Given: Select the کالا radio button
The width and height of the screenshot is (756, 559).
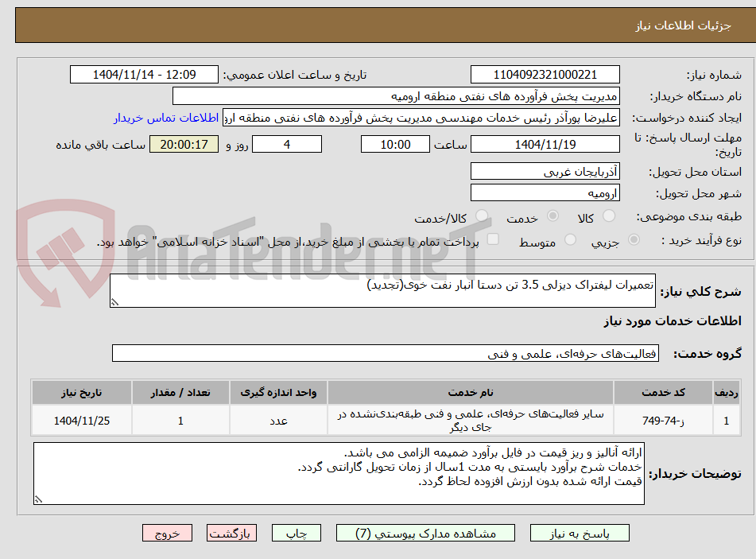Looking at the screenshot, I should [x=609, y=216].
